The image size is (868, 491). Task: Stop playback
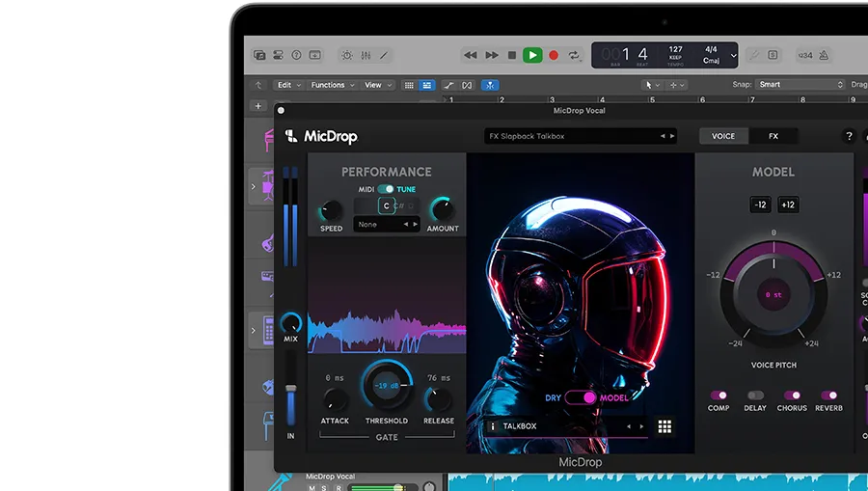pos(512,55)
